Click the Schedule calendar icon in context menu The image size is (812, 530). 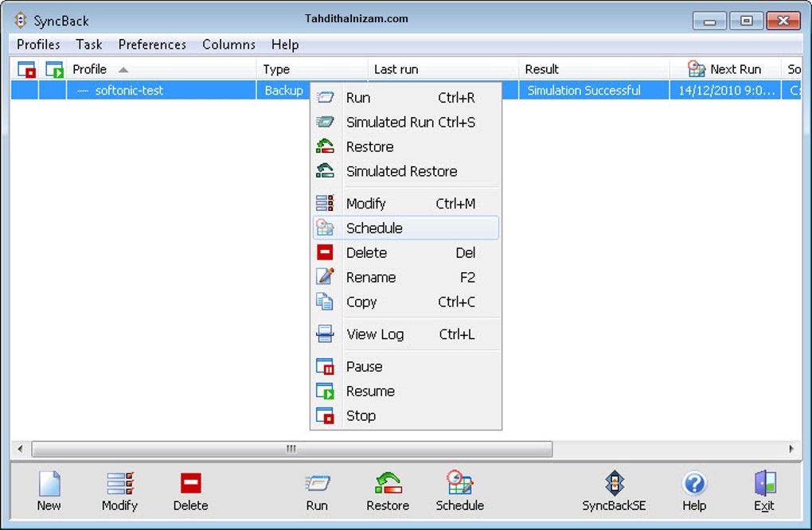[x=326, y=228]
